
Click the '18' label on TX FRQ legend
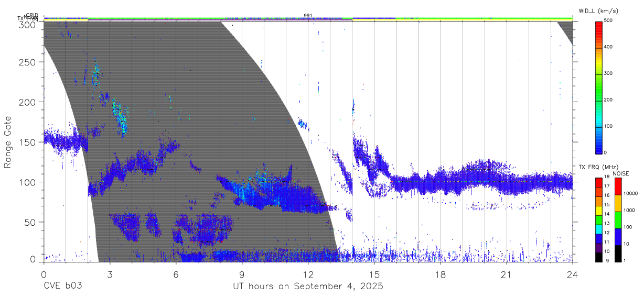pos(607,177)
